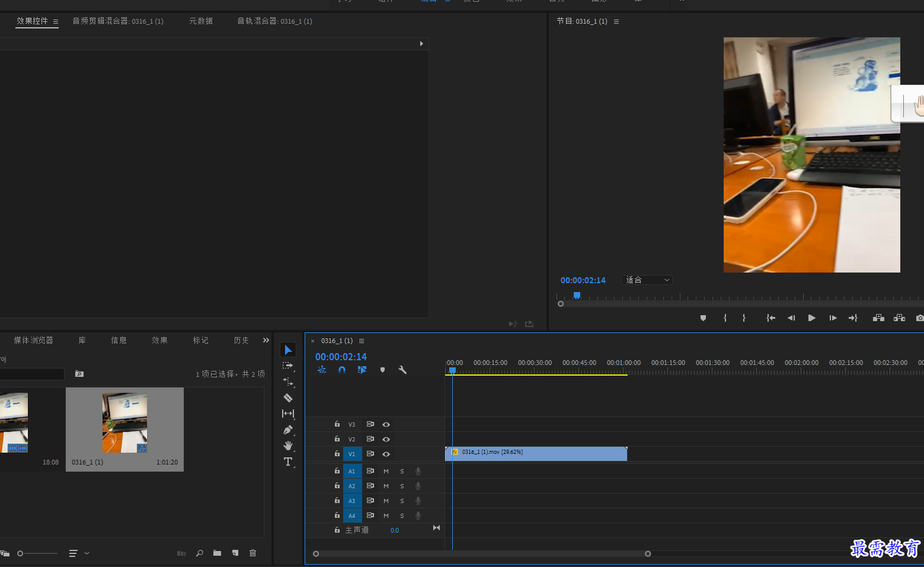Delete selected item with trash icon
Viewport: 924px width, 567px height.
pyautogui.click(x=253, y=553)
